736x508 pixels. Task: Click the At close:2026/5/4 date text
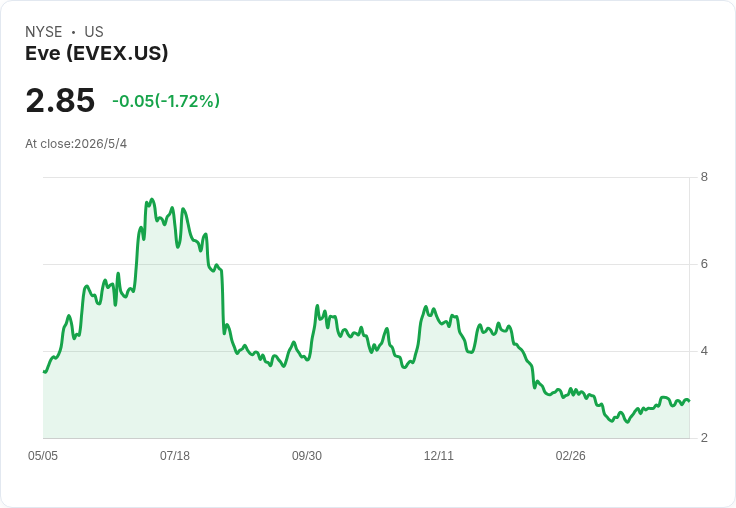click(76, 144)
